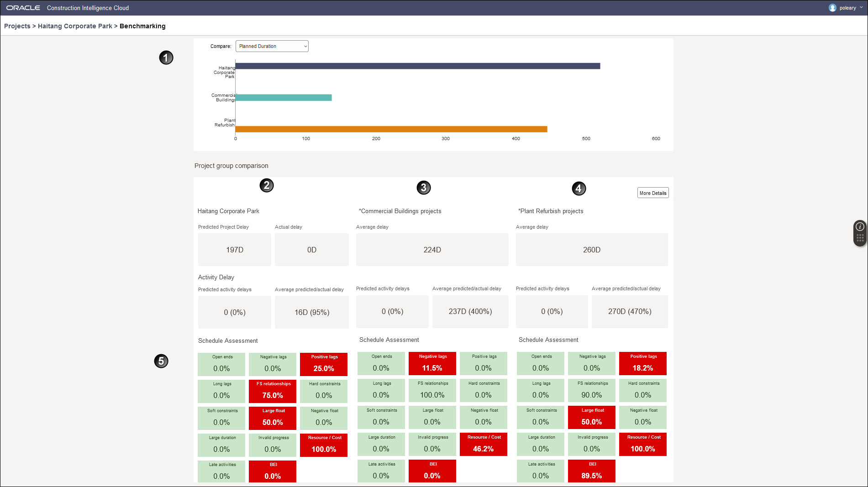Click the 260D Average delay tile
Screen dimensions: 868x487
592,250
